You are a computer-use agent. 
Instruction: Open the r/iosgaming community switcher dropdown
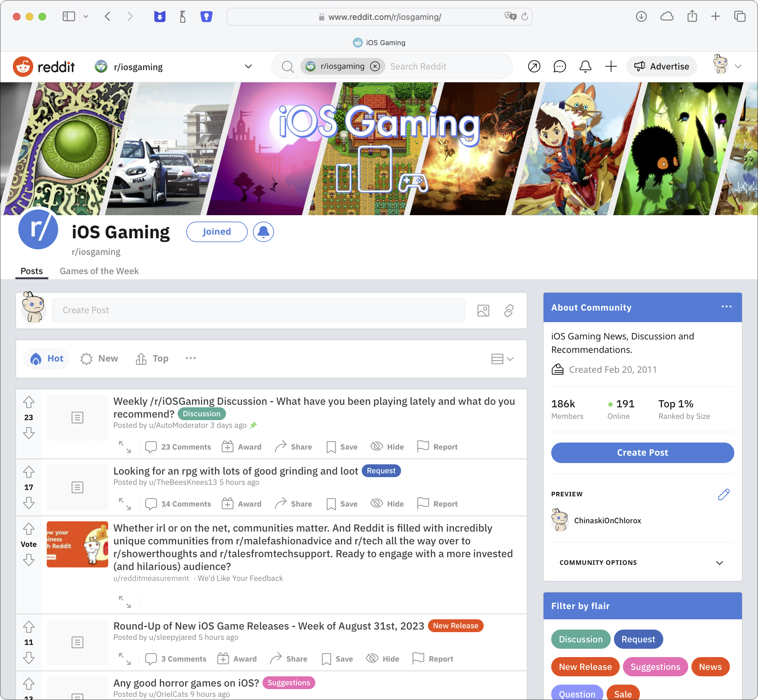(x=248, y=67)
